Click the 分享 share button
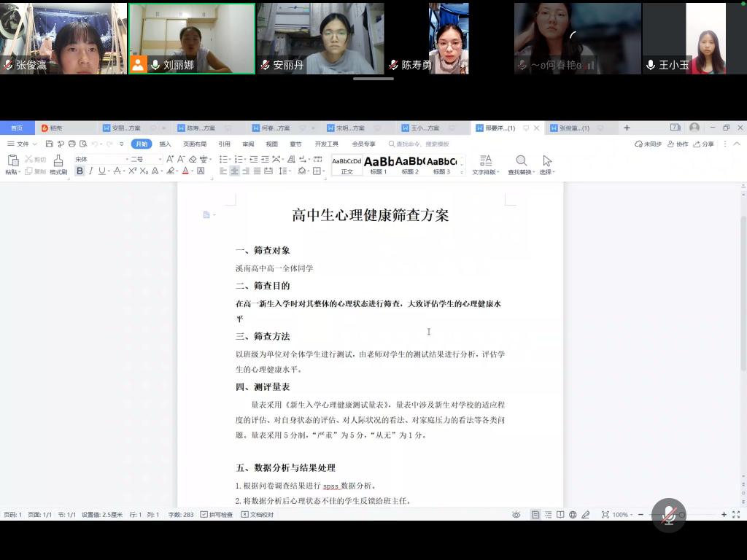 704,144
